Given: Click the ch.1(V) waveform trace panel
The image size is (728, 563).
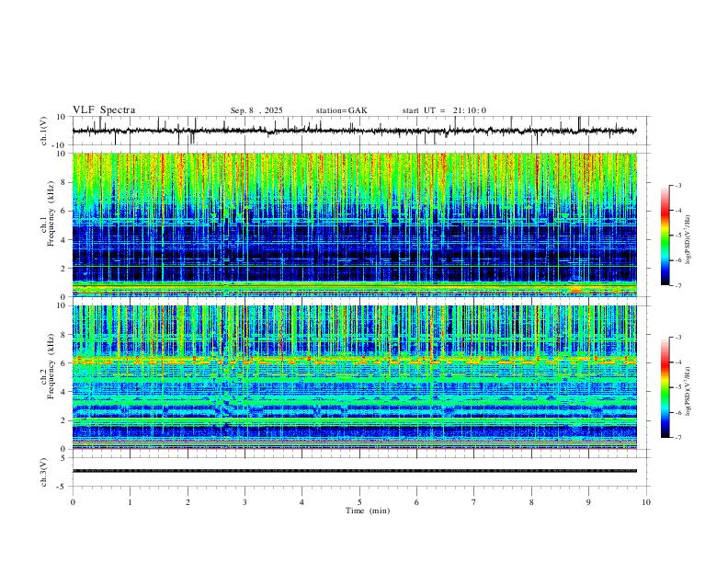Looking at the screenshot, I should (359, 131).
